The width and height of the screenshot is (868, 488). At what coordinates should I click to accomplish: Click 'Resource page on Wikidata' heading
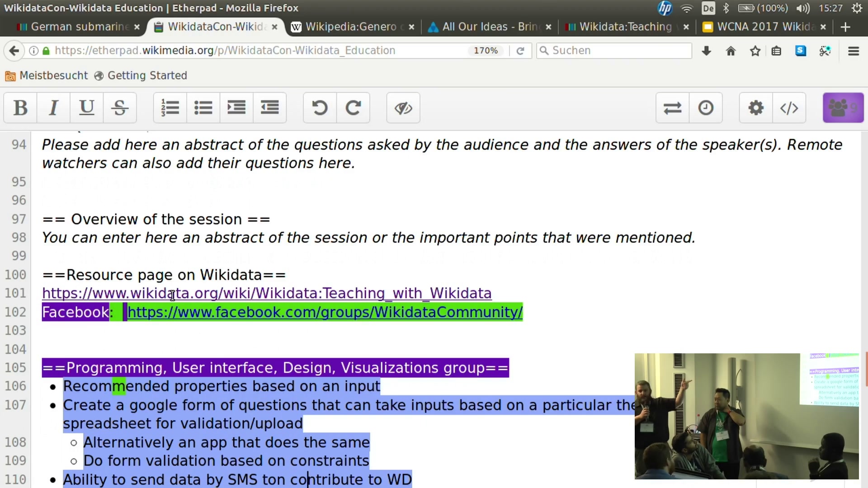click(164, 275)
